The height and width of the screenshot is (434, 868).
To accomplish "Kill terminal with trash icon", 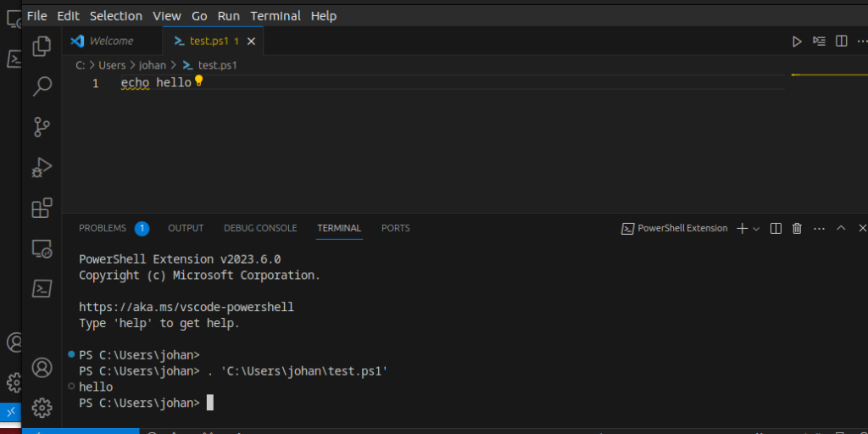I will pos(797,228).
